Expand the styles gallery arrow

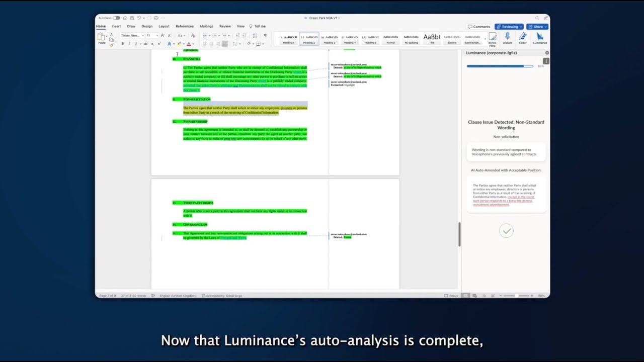(x=485, y=39)
